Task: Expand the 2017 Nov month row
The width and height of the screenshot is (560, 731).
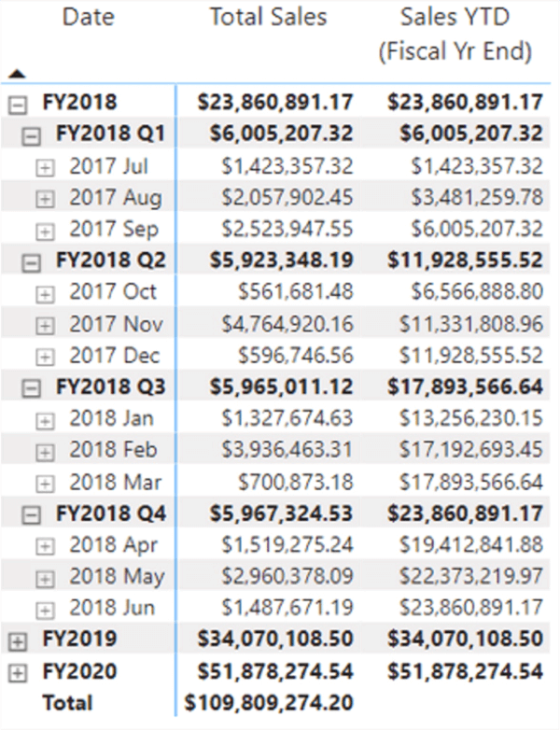Action: click(45, 325)
